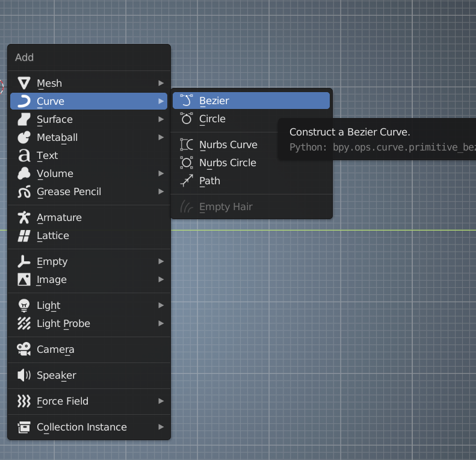Expand the Force Field submenu arrow
This screenshot has height=460, width=476.
click(x=161, y=401)
